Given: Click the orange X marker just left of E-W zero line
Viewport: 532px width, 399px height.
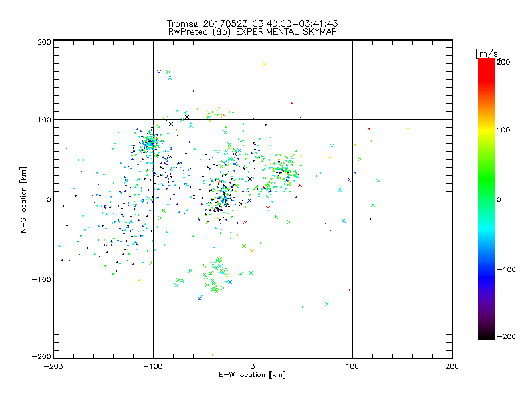Looking at the screenshot, I should [252, 251].
